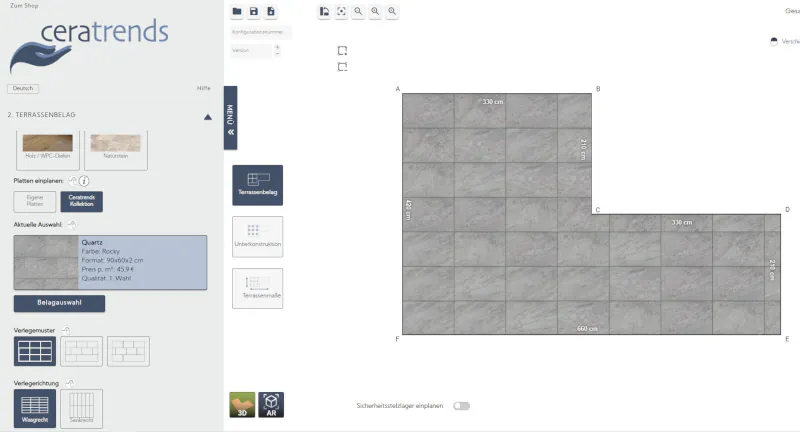800x432 pixels.
Task: Open a saved configuration via folder icon
Action: coord(237,11)
